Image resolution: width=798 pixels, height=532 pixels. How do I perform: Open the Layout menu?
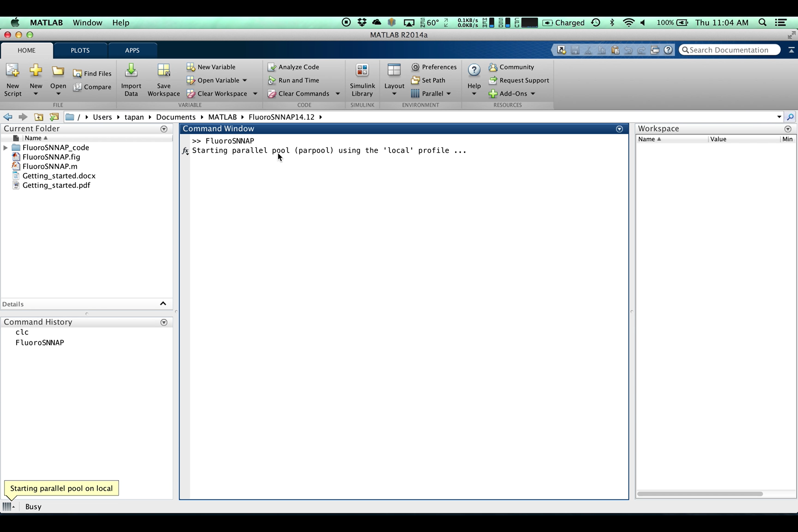point(394,80)
